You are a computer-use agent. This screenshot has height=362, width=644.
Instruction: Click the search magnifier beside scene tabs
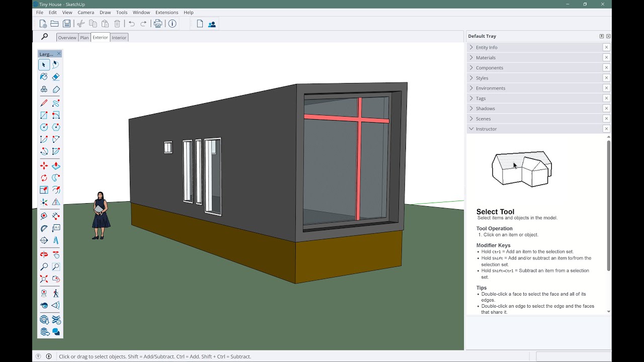coord(44,37)
